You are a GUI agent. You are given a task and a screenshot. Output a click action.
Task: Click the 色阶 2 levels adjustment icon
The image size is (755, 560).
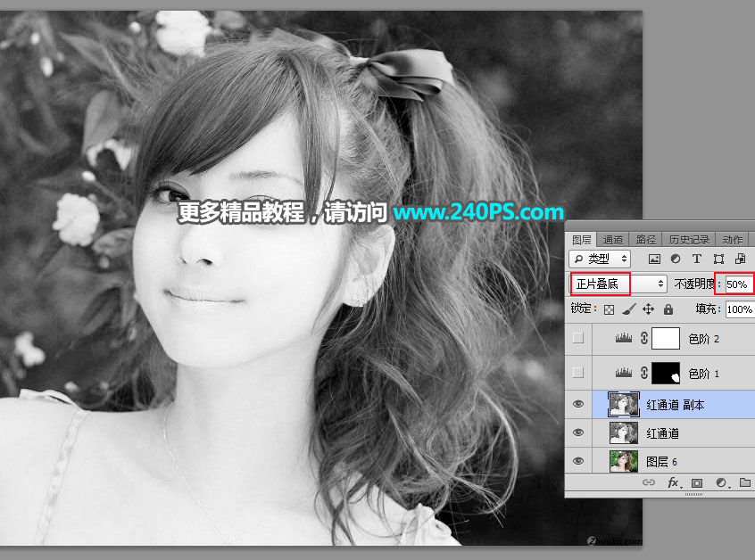pos(624,338)
